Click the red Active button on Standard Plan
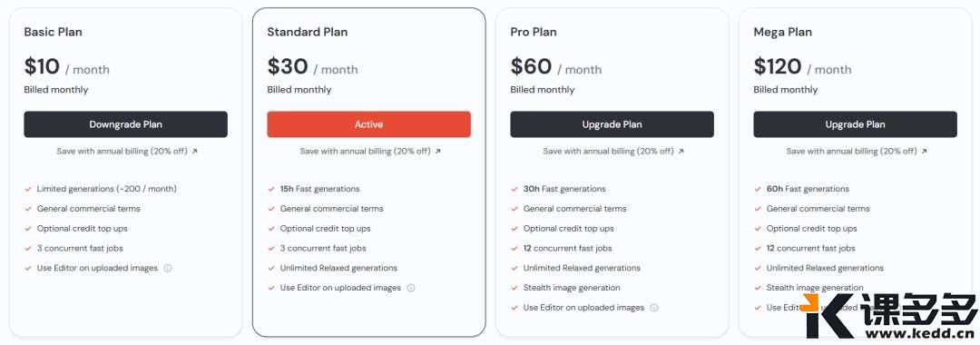The width and height of the screenshot is (980, 345). click(x=368, y=124)
